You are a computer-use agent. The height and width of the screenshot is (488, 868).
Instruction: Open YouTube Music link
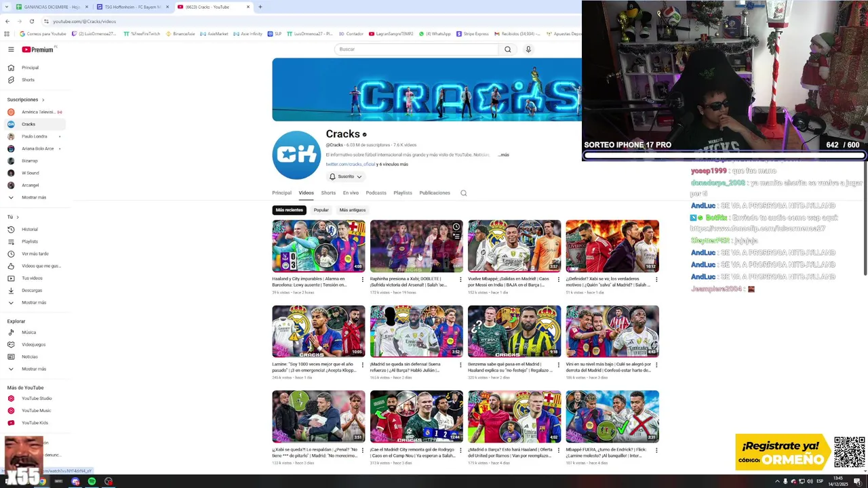36,411
